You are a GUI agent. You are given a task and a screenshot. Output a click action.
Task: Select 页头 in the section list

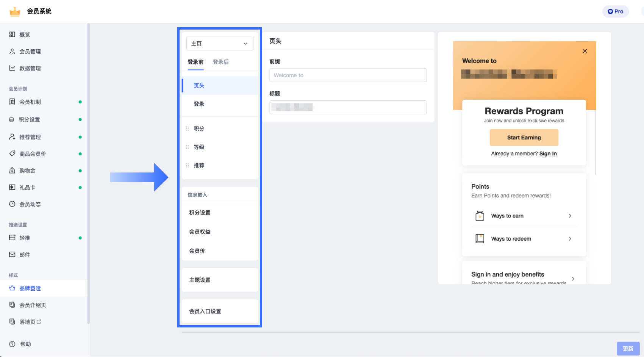pos(220,86)
